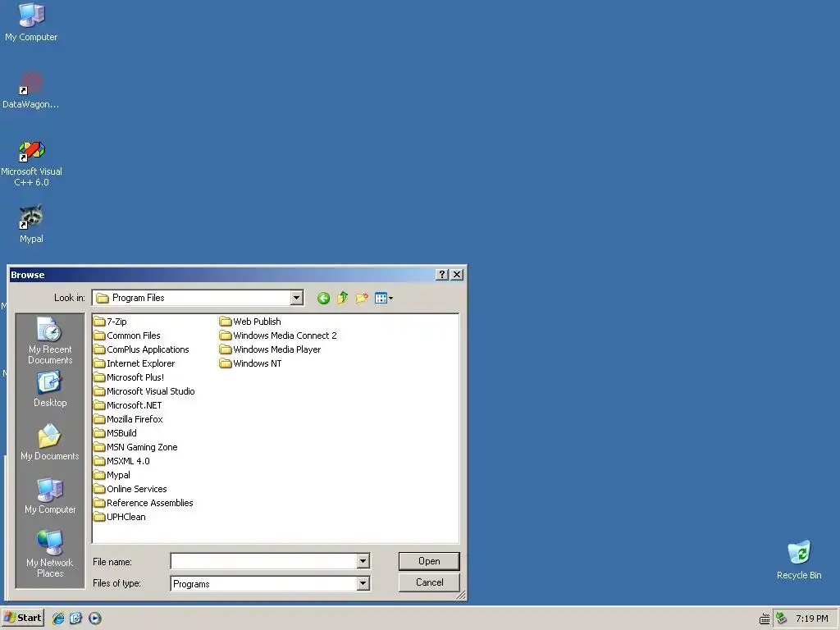Screen dimensions: 840x630
Task: Jump to Desktop in places bar
Action: [x=50, y=390]
